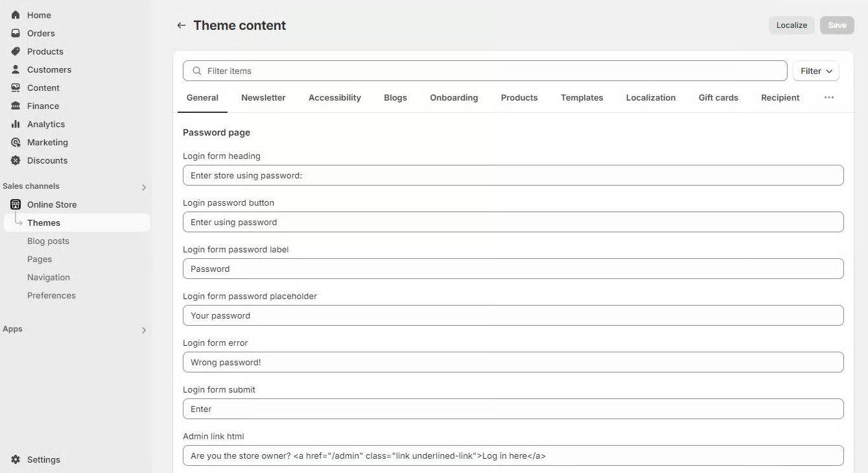This screenshot has width=868, height=473.
Task: Switch to the Newsletter tab
Action: click(263, 97)
